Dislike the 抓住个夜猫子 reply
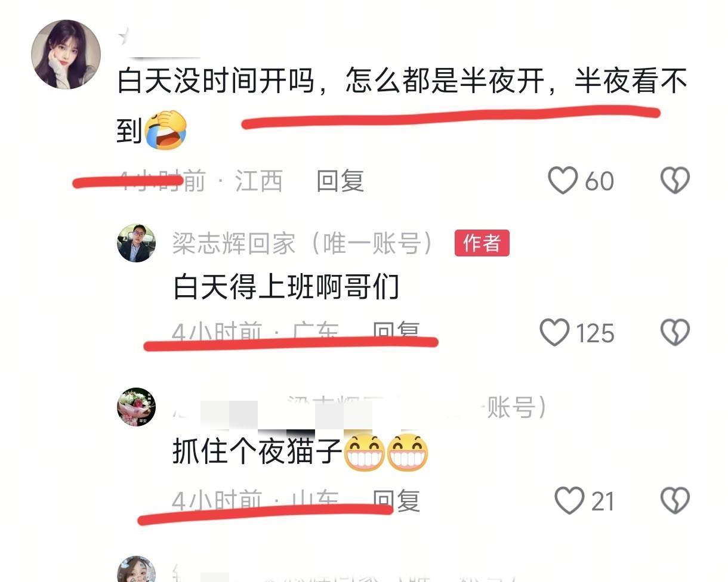728x582 pixels. tap(675, 500)
